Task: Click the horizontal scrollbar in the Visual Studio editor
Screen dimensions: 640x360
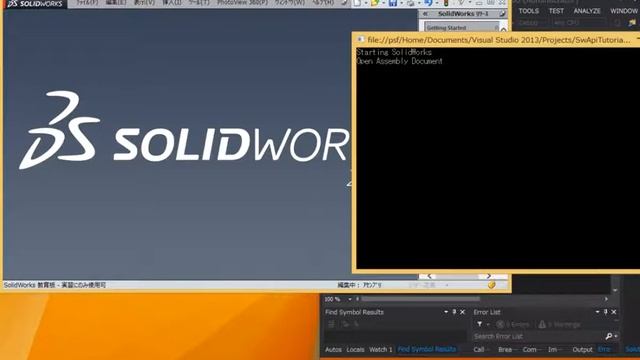Action: tap(420, 299)
